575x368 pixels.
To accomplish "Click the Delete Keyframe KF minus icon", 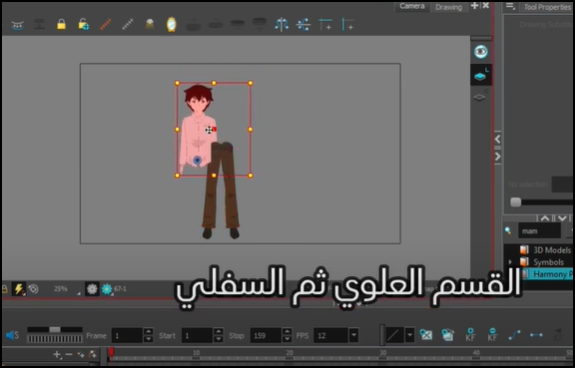I will (x=492, y=335).
